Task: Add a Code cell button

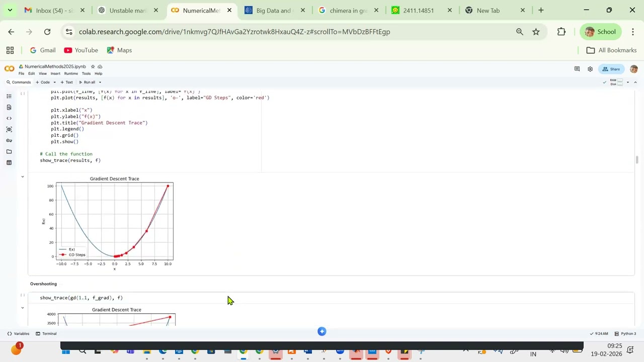Action: pos(42,82)
